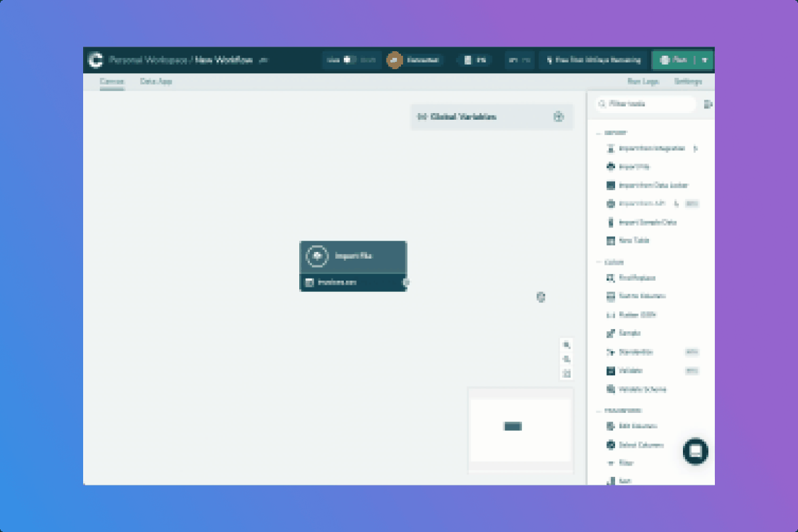The image size is (798, 532).
Task: Select the Sample tool icon
Action: (610, 333)
